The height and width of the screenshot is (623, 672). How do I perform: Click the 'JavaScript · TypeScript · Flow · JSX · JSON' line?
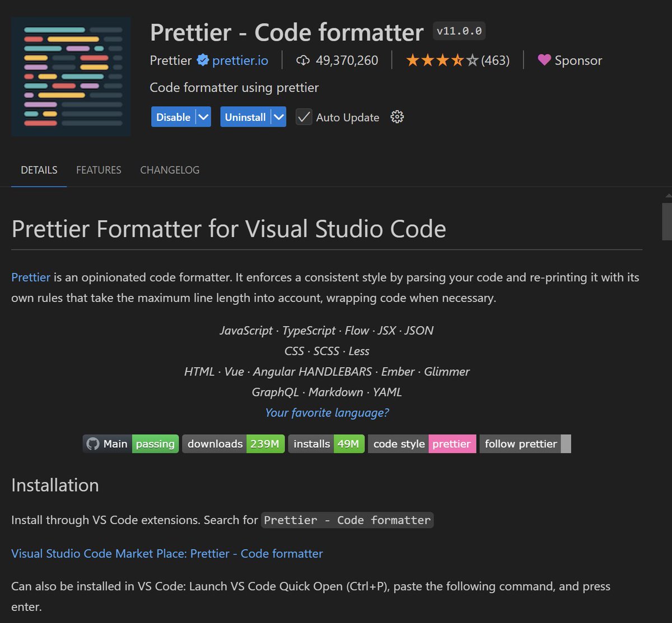(327, 331)
